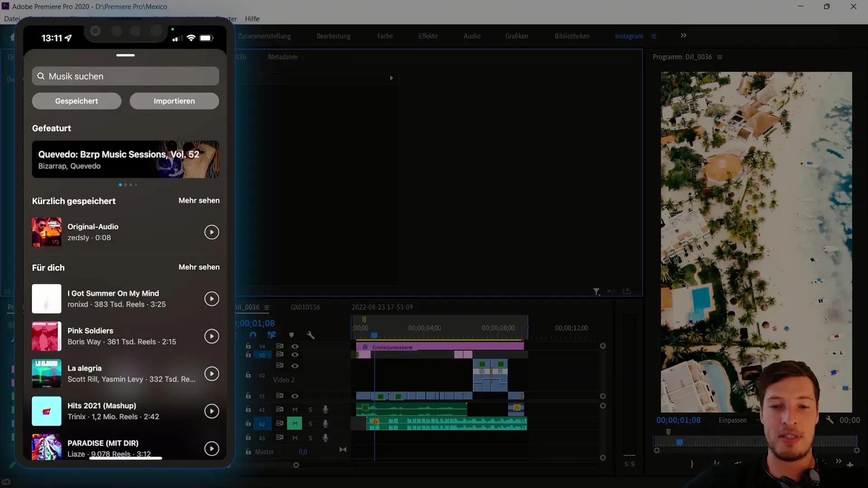Select the V3 track target
The height and width of the screenshot is (488, 868).
[x=262, y=355]
